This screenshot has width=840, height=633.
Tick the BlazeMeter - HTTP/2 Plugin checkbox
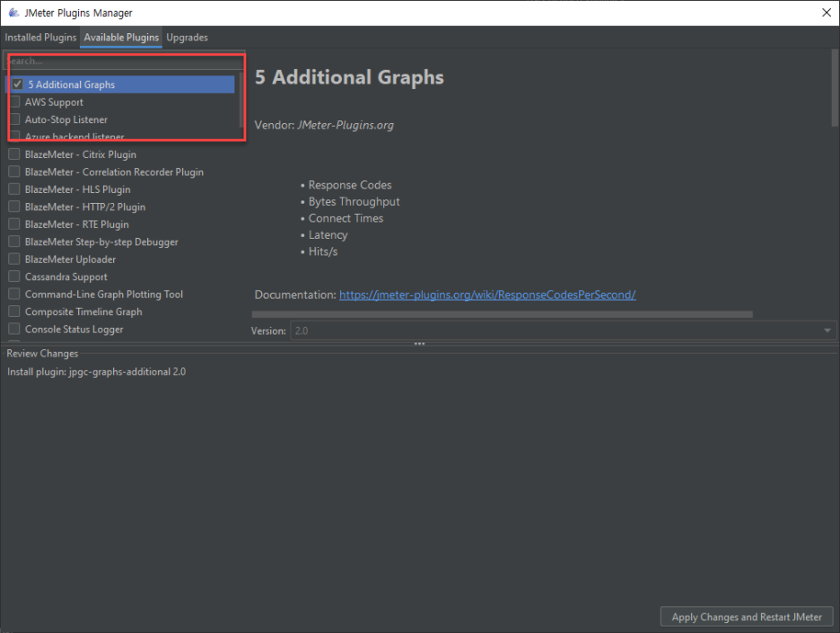pyautogui.click(x=14, y=207)
